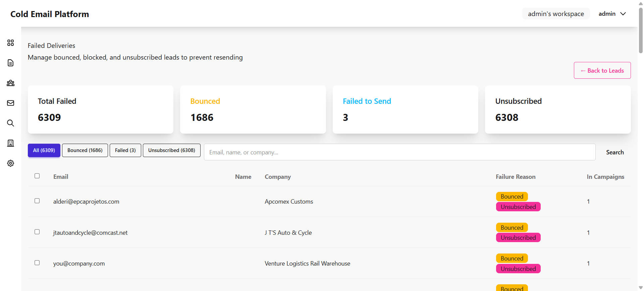Open admin's workspace selector
644x291 pixels.
[x=556, y=14]
